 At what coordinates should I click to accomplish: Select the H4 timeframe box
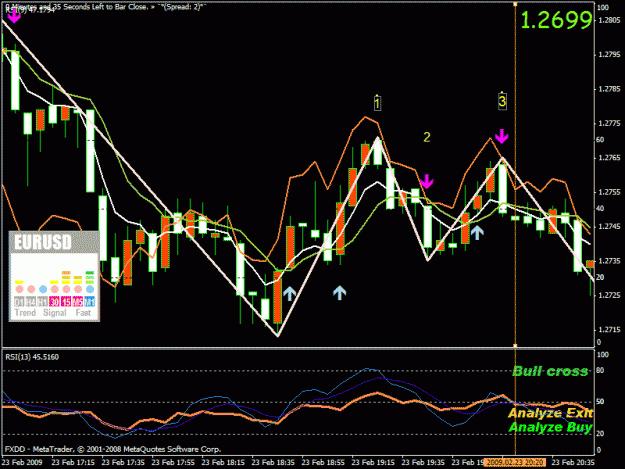pyautogui.click(x=31, y=302)
